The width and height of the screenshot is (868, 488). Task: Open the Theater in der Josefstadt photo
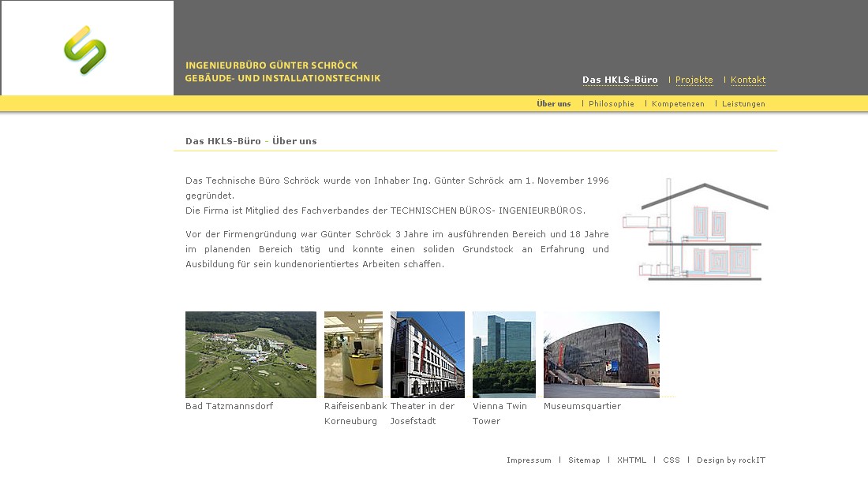pyautogui.click(x=427, y=354)
